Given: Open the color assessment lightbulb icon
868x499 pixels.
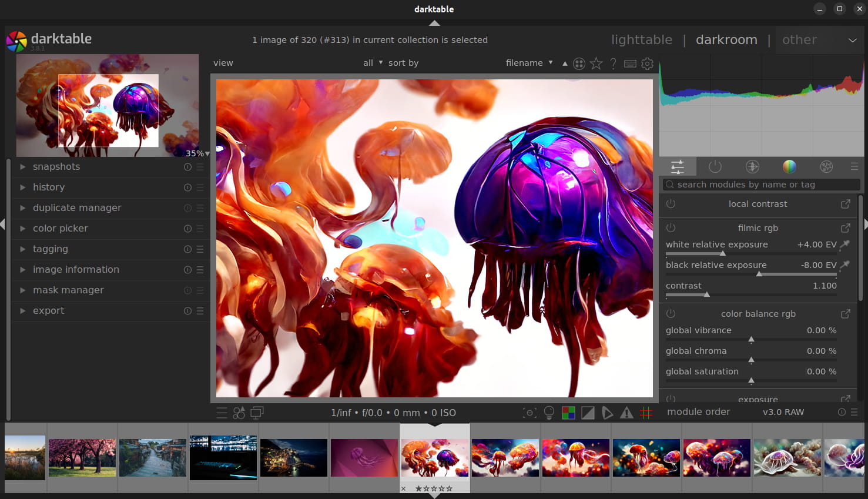Looking at the screenshot, I should click(x=549, y=413).
